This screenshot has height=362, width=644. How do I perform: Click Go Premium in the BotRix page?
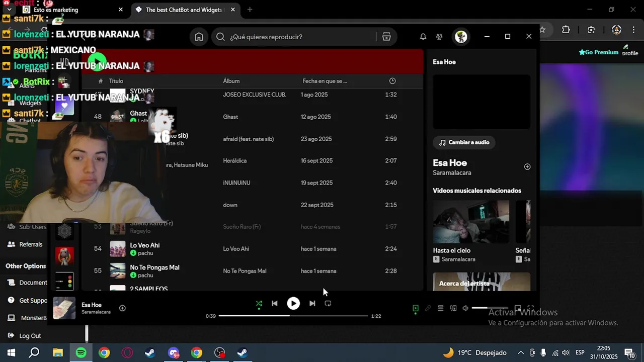pos(598,52)
